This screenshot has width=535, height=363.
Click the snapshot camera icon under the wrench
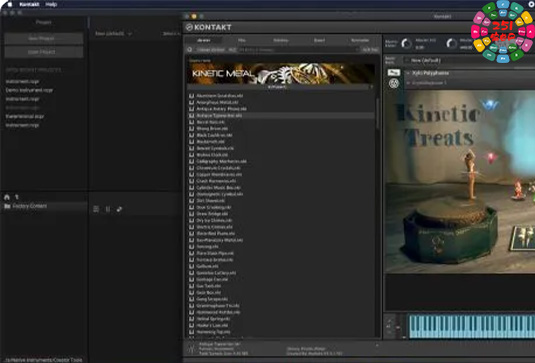[x=393, y=83]
